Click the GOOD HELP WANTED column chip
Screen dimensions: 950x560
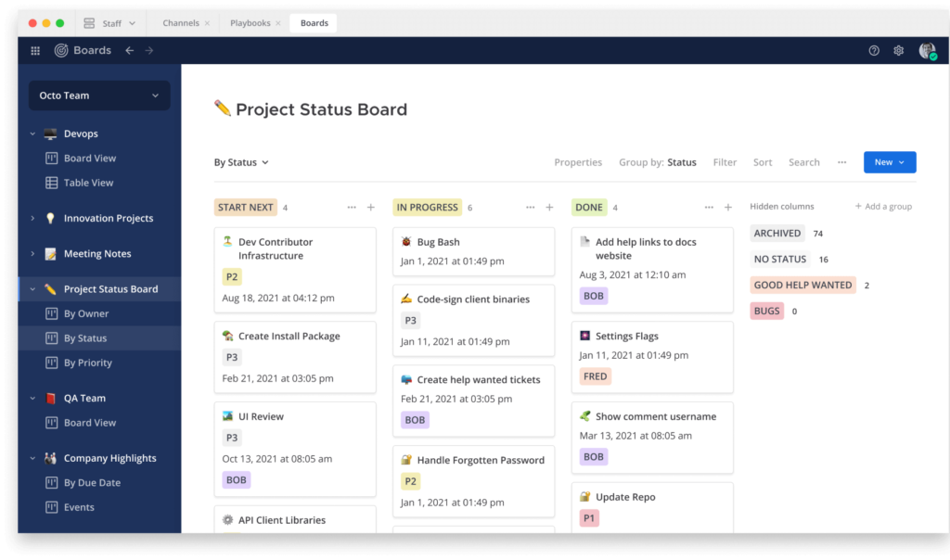click(802, 285)
